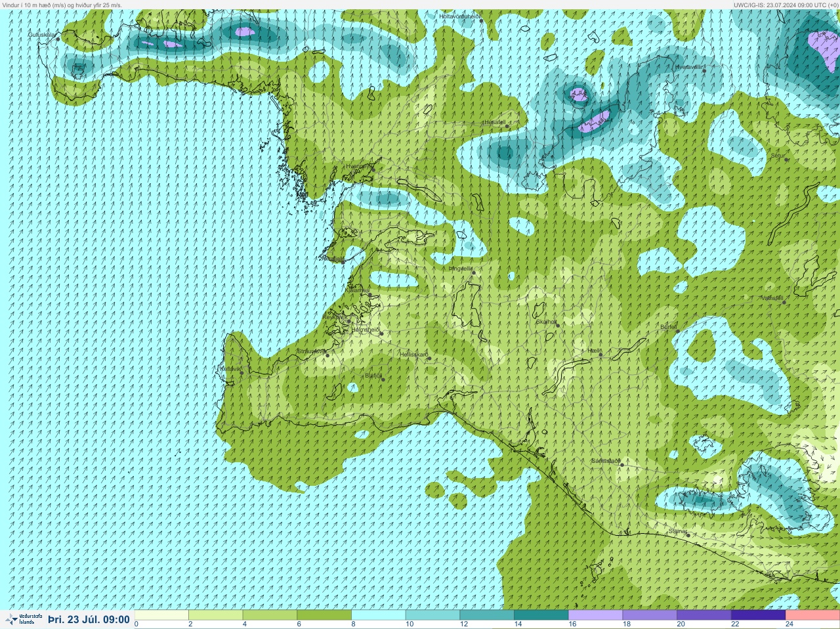Viewport: 840px width, 629px height.
Task: Click the Hveravellir station label
Action: click(689, 66)
